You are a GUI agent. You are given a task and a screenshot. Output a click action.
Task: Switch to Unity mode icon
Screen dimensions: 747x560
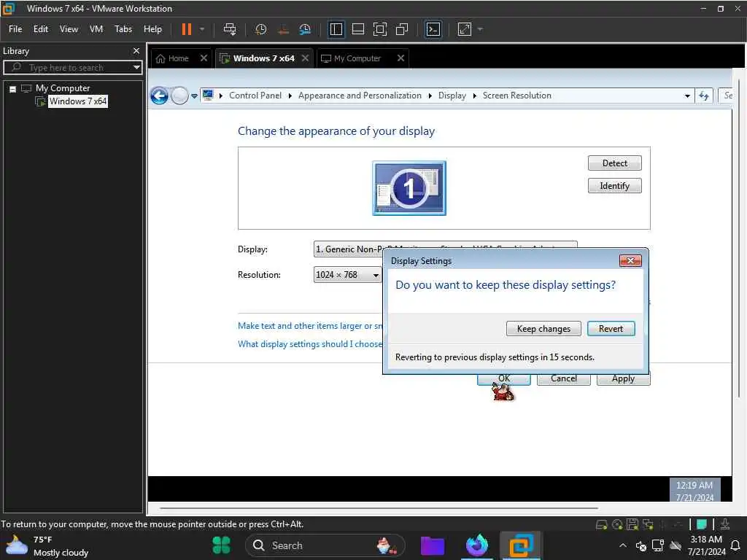pos(402,29)
